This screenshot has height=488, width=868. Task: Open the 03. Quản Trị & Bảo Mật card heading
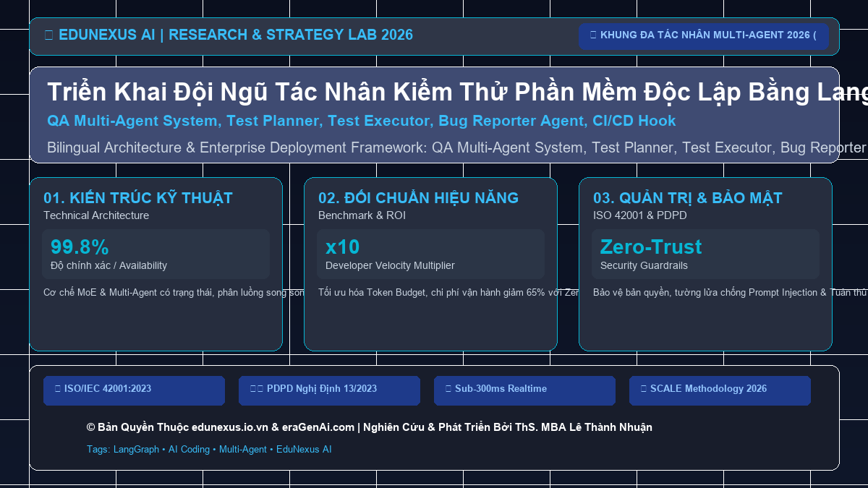[x=688, y=198]
